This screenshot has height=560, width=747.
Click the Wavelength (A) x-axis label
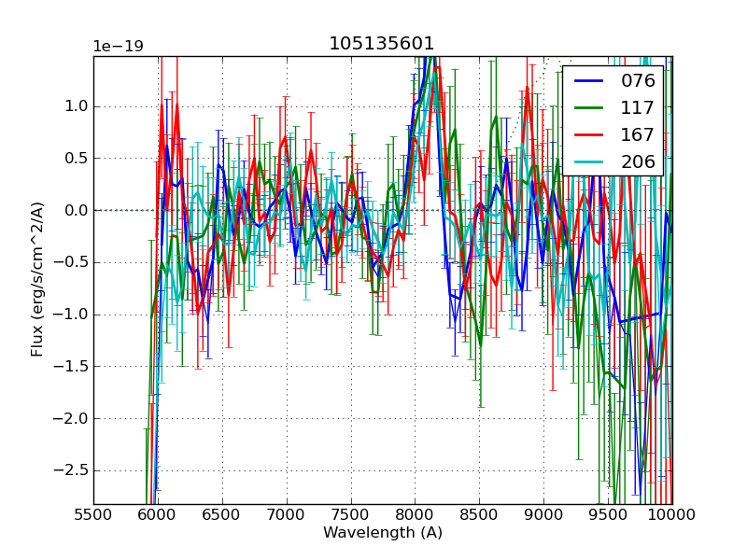click(x=383, y=533)
